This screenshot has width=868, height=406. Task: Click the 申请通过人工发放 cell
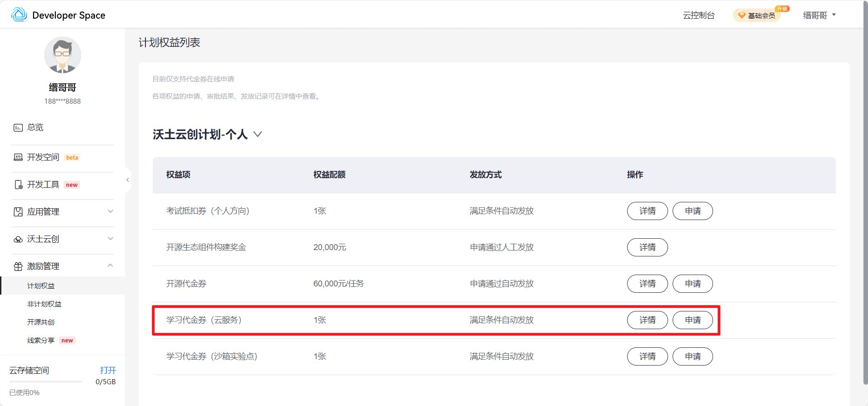point(502,247)
